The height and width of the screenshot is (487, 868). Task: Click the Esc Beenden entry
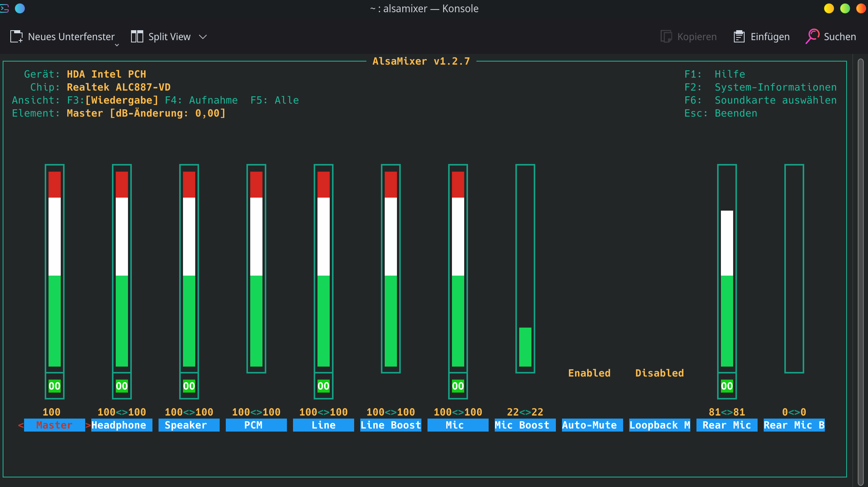pos(721,113)
